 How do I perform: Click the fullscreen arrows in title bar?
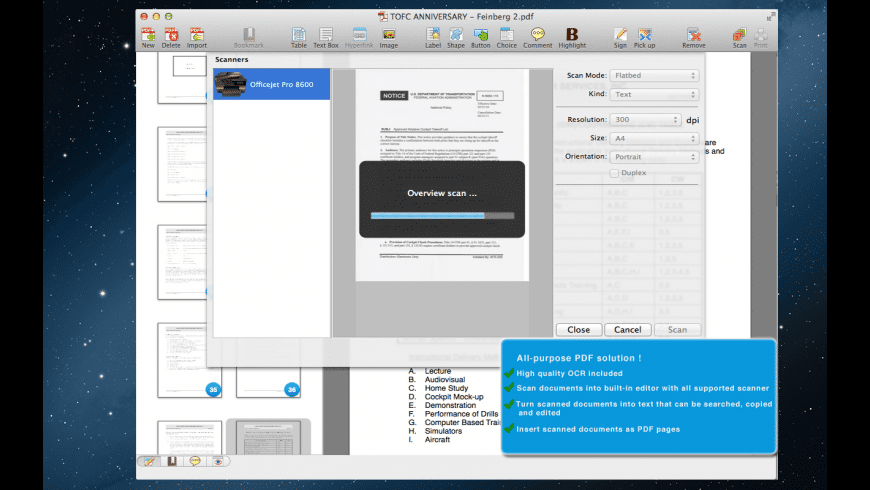(771, 17)
